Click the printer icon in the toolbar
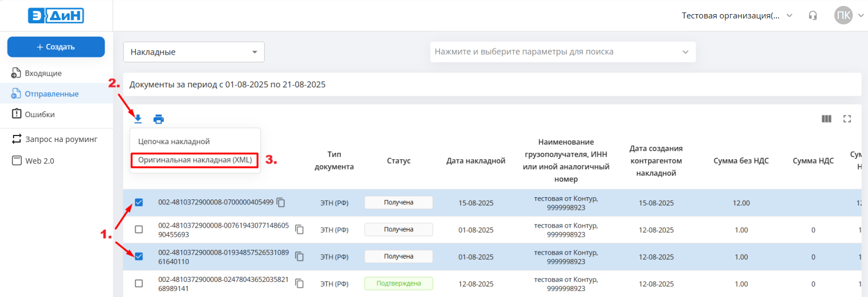868x297 pixels. click(x=158, y=119)
